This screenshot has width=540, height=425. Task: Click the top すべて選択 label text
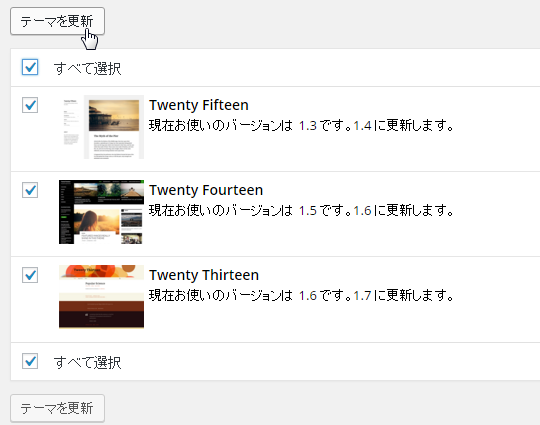tap(87, 68)
